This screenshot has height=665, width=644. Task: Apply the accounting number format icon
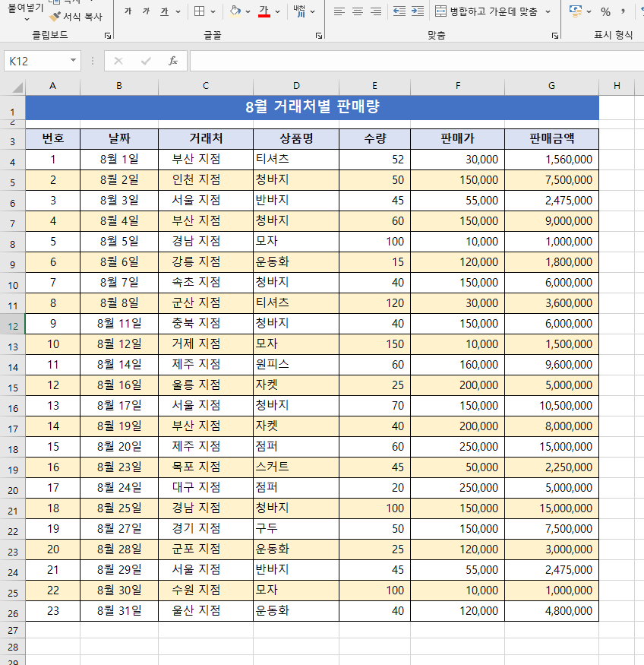click(x=576, y=11)
